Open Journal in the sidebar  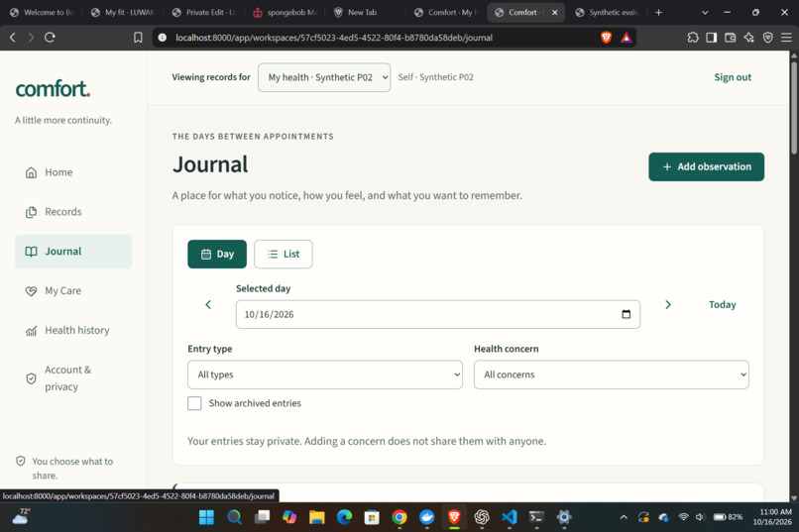73,252
